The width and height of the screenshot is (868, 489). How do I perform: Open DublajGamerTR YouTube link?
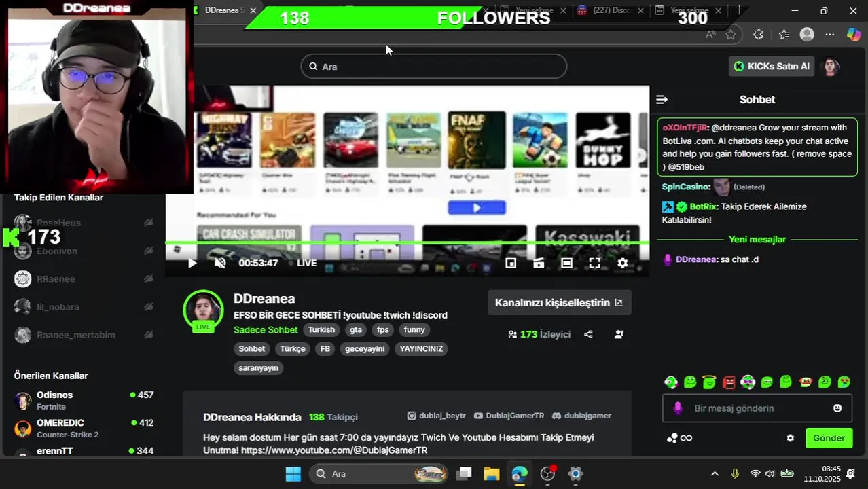click(x=509, y=416)
